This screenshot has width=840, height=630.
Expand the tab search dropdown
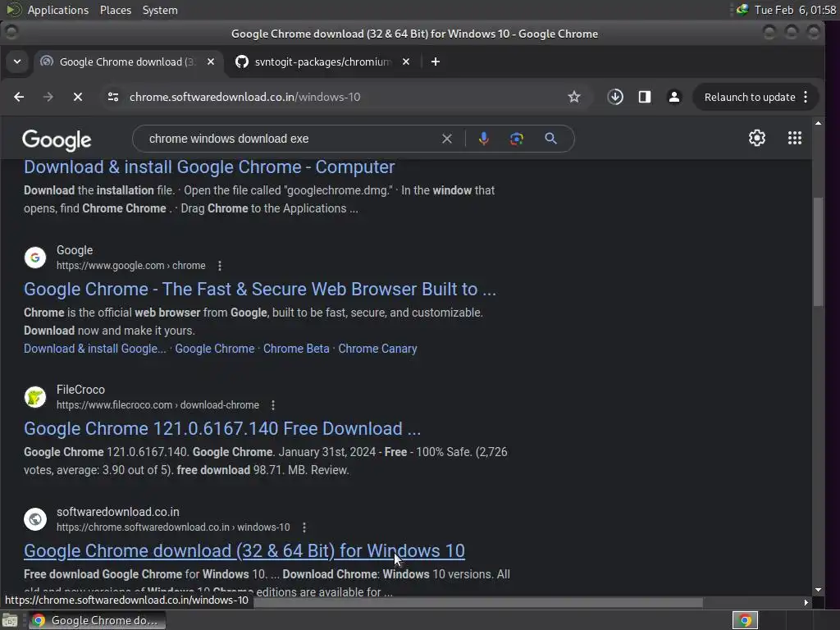[17, 62]
